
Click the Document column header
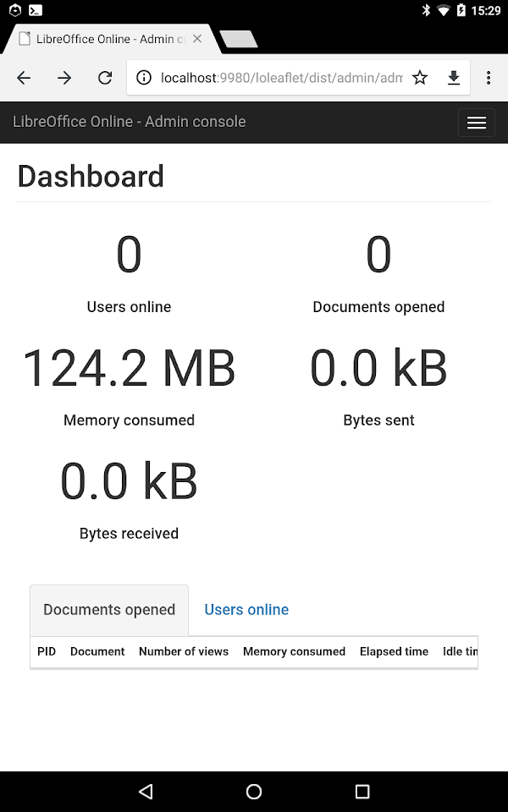pyautogui.click(x=97, y=651)
